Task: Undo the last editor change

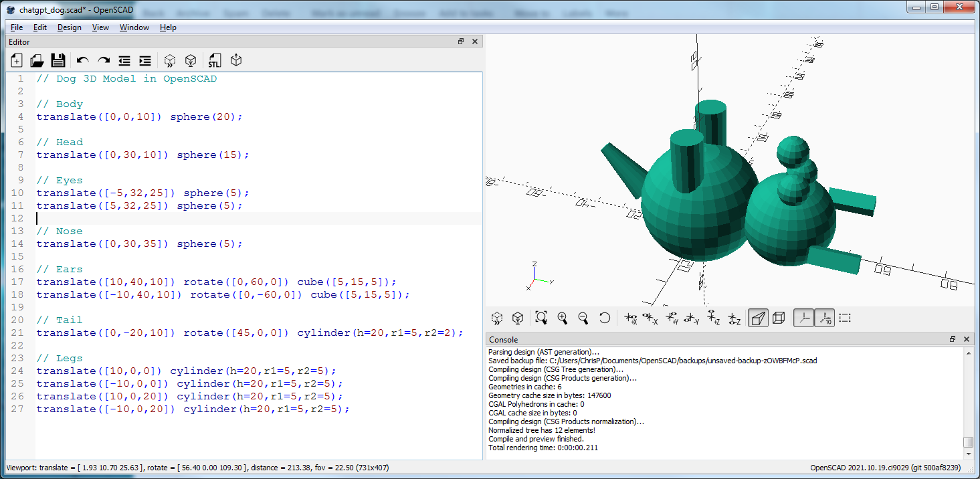Action: [x=82, y=60]
